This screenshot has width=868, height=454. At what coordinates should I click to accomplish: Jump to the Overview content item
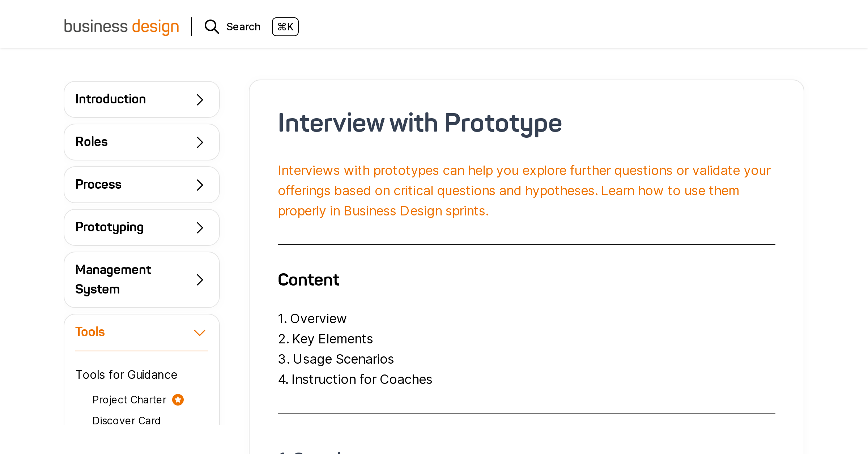point(318,319)
